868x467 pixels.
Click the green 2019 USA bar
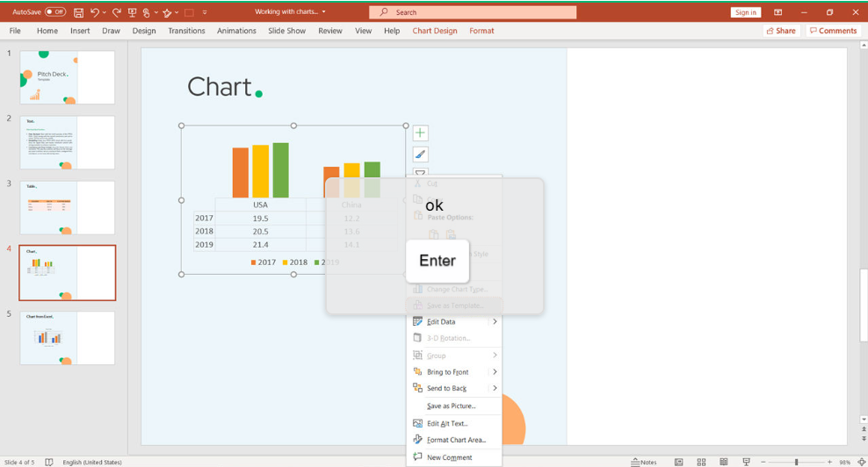[280, 170]
